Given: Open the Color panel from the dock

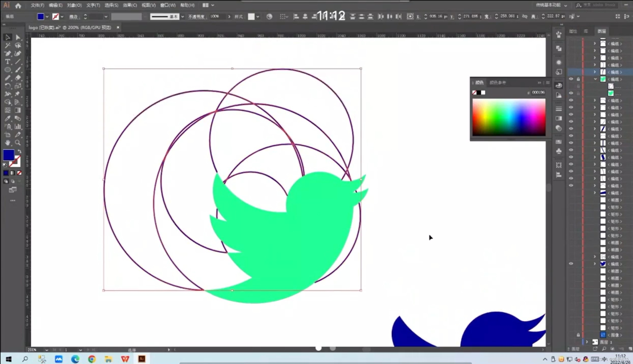Looking at the screenshot, I should pos(559,85).
